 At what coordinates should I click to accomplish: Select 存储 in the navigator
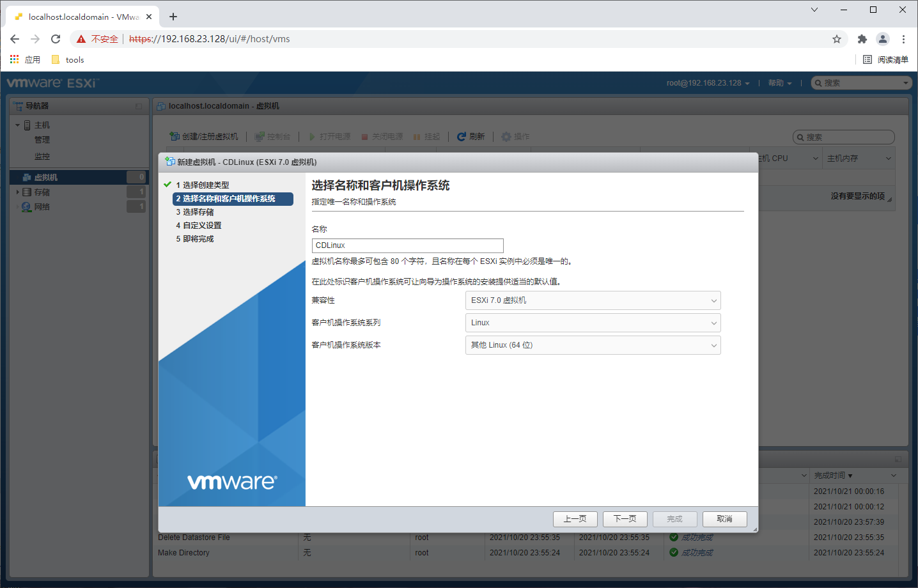point(42,192)
